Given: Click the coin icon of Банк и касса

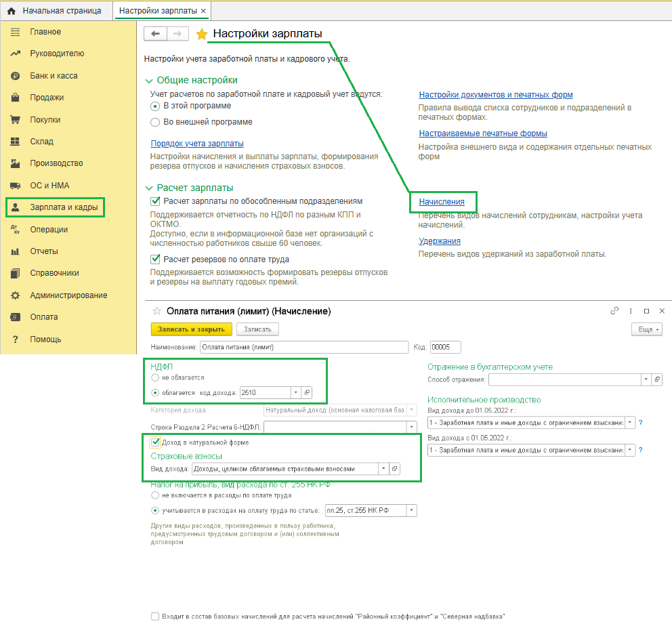Looking at the screenshot, I should (x=15, y=76).
